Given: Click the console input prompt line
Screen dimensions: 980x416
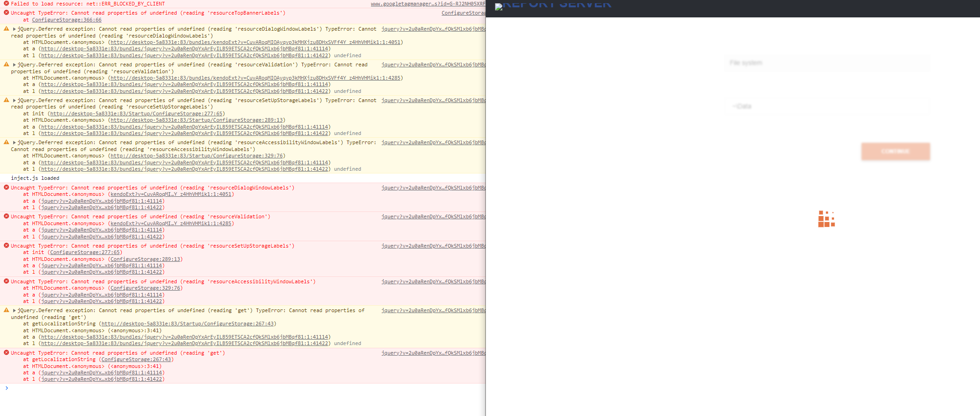Looking at the screenshot, I should click(x=229, y=388).
